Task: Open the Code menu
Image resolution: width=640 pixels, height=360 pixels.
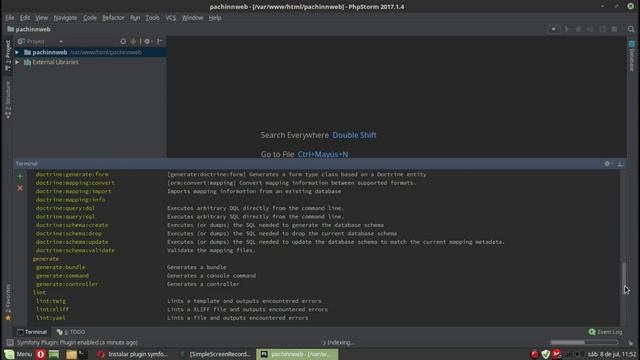Action: (90, 18)
